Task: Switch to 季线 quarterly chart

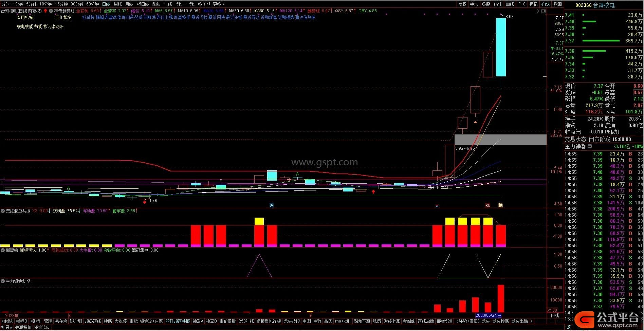Action: pos(156,4)
